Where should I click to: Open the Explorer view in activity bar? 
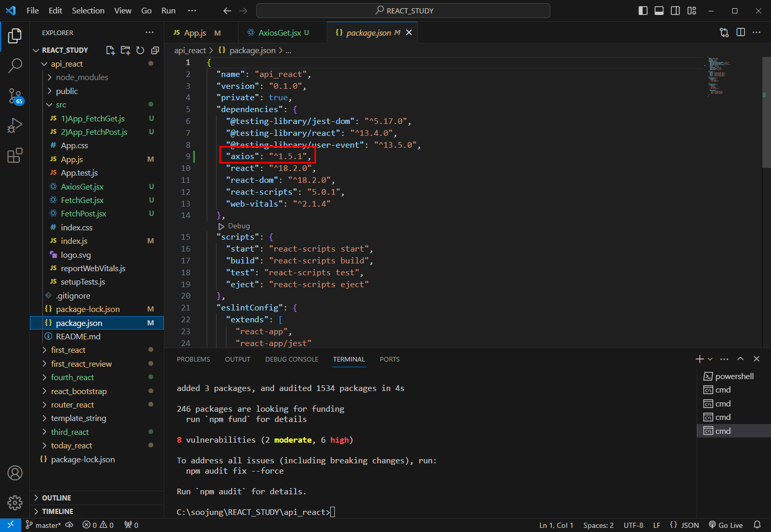[15, 36]
